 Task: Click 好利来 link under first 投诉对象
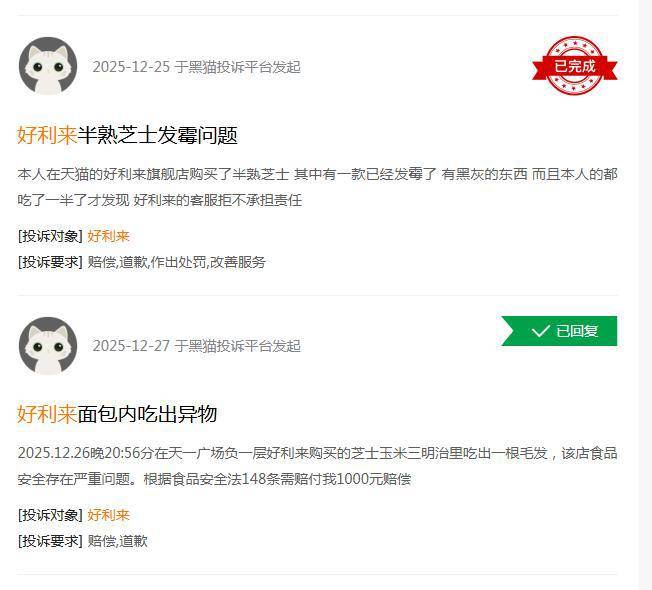point(109,236)
